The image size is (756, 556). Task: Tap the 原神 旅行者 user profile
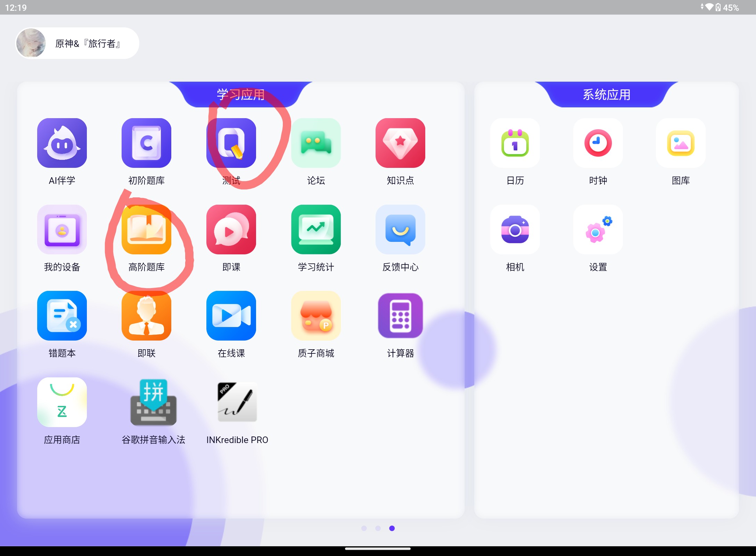pos(77,43)
